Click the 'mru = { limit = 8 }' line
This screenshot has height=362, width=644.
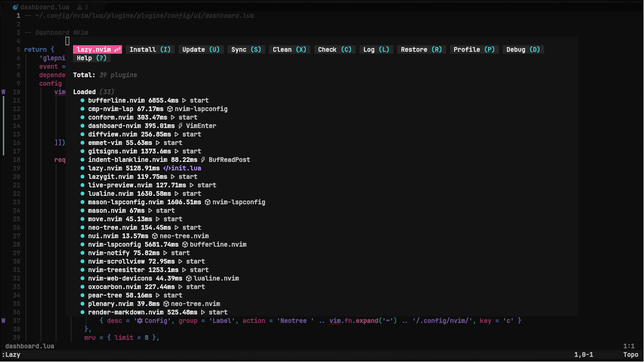coord(122,338)
